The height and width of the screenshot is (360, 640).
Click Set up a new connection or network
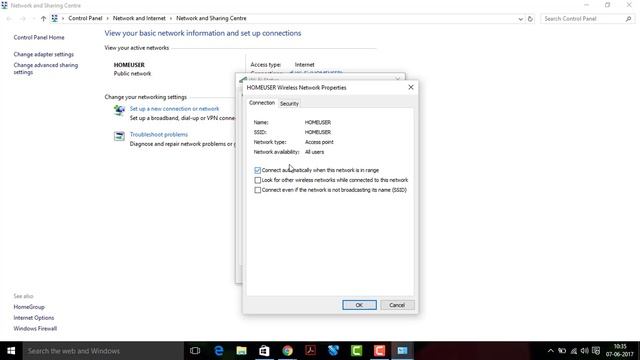click(174, 109)
